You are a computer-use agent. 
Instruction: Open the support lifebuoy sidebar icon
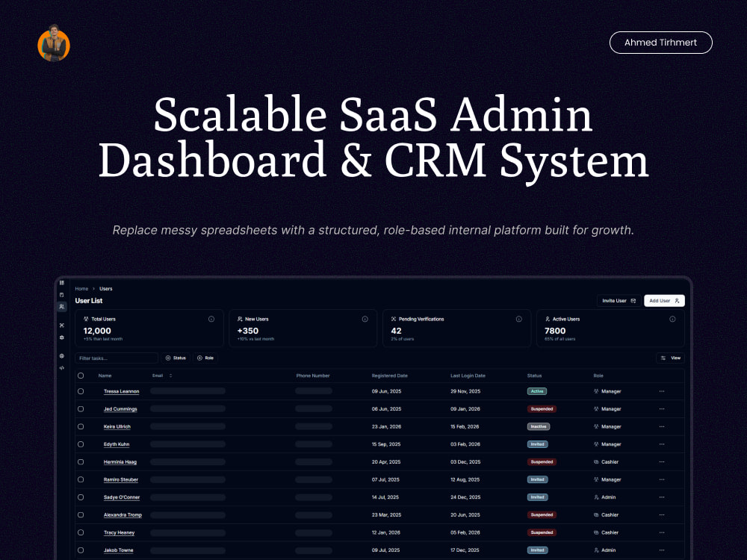(62, 355)
